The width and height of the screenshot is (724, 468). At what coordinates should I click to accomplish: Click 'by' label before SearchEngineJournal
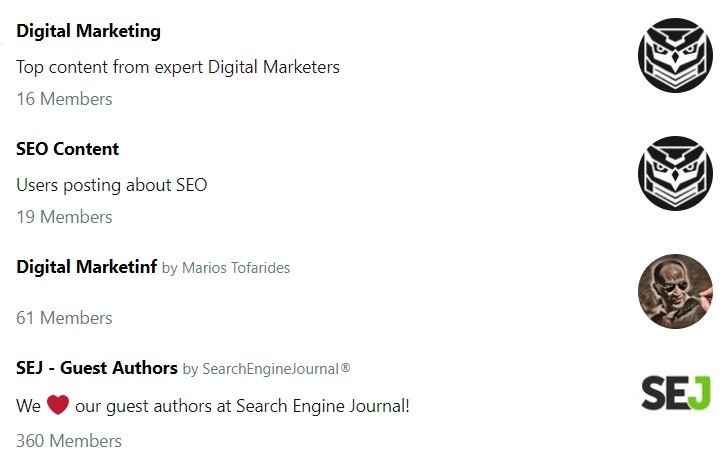point(190,369)
